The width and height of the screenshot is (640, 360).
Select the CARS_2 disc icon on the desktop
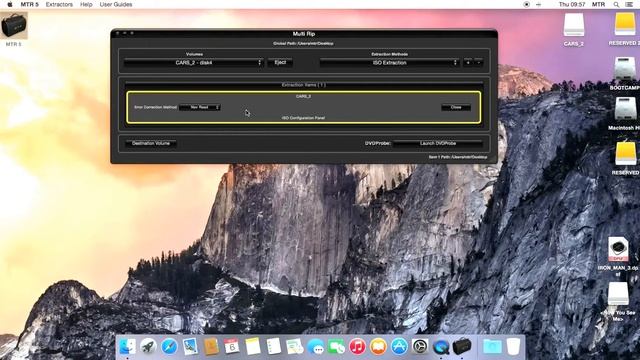574,25
